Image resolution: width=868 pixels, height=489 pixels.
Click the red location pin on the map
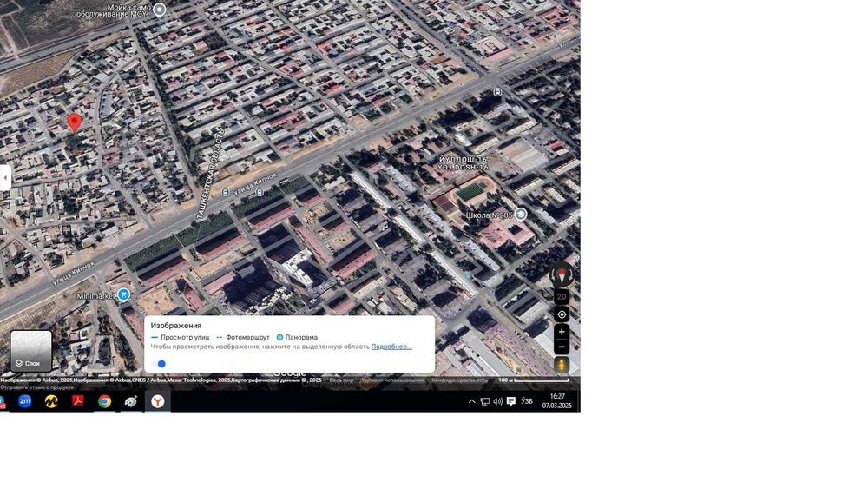coord(74,122)
